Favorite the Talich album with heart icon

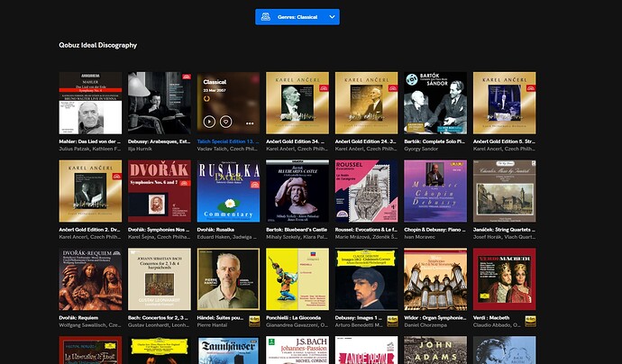[224, 121]
